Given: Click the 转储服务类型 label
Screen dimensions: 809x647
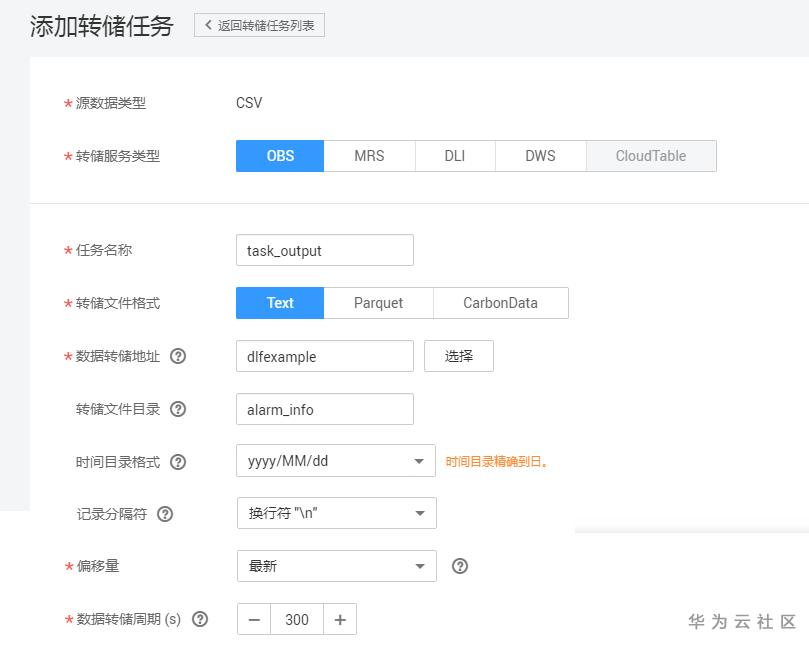Looking at the screenshot, I should coord(118,156).
